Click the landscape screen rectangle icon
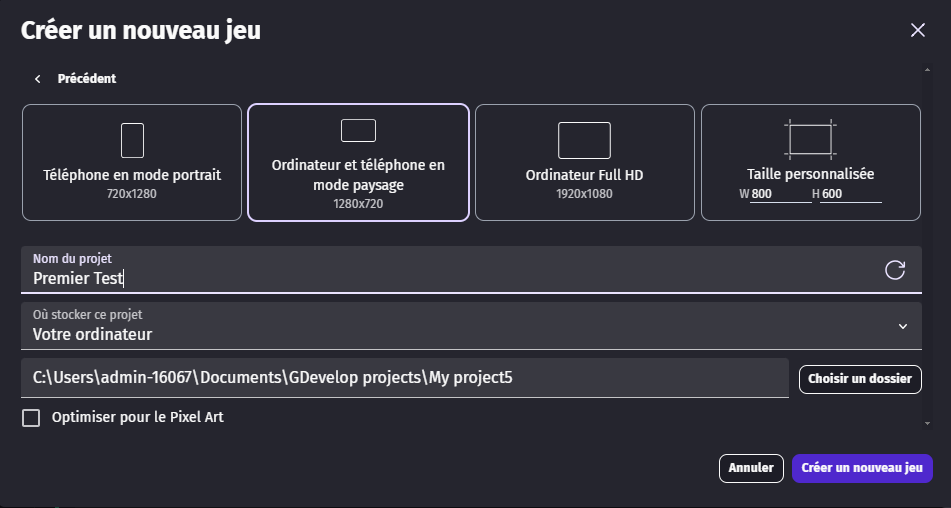The width and height of the screenshot is (951, 508). [x=358, y=130]
